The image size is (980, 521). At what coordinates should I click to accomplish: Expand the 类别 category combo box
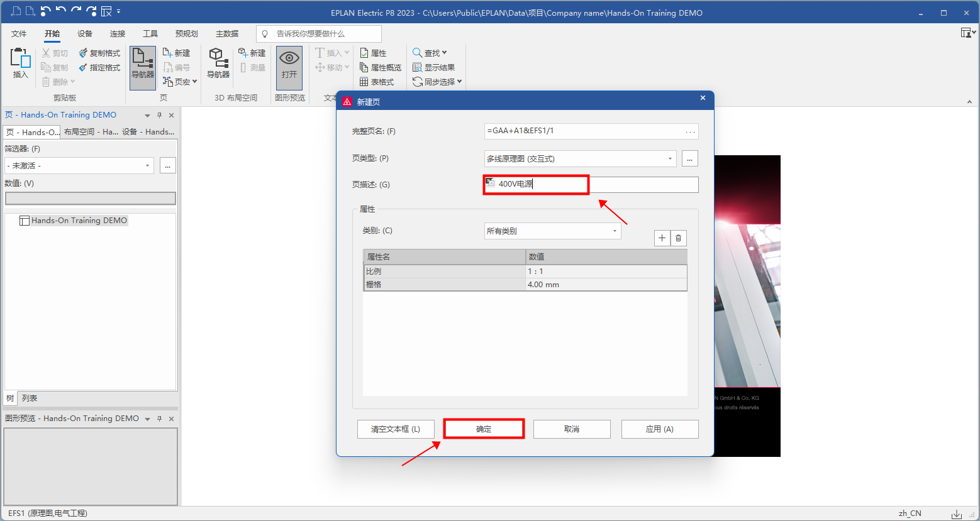(614, 231)
